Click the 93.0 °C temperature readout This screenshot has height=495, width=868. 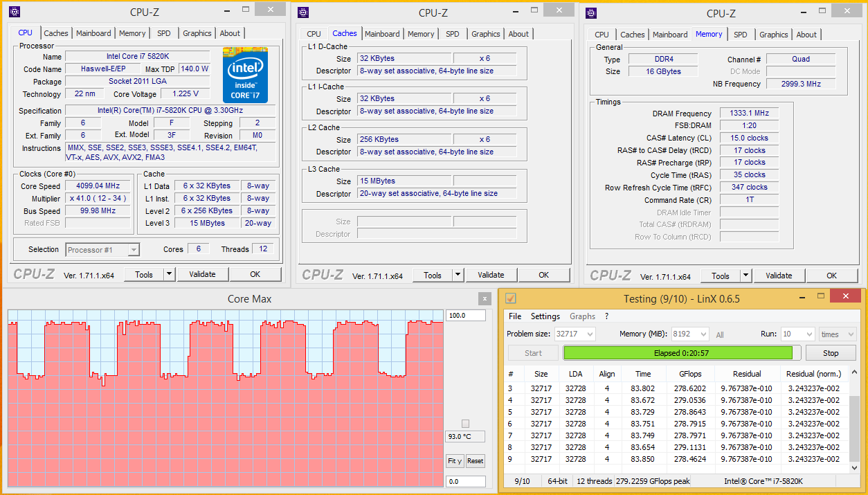pos(465,437)
